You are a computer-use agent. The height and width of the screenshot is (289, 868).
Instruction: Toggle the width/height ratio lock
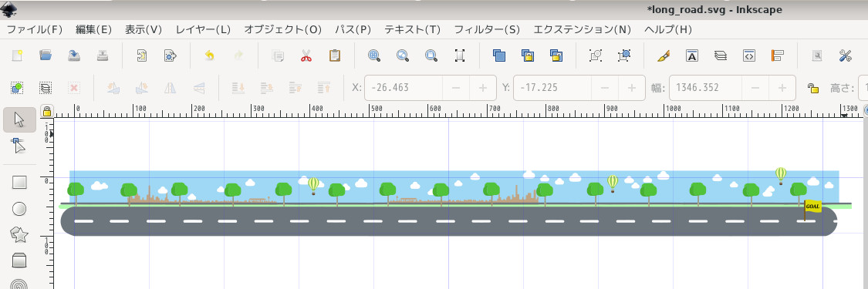pos(812,88)
